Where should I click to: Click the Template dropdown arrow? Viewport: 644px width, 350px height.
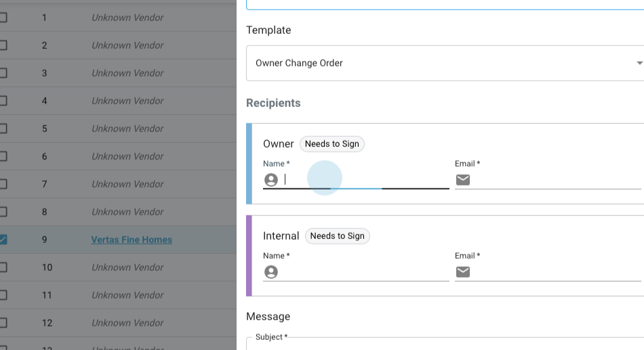click(x=639, y=63)
